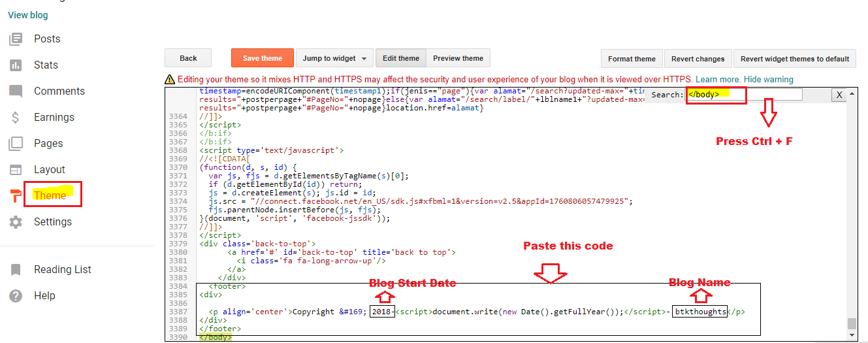
Task: Click the btkthoughts blog name in code
Action: tap(700, 312)
